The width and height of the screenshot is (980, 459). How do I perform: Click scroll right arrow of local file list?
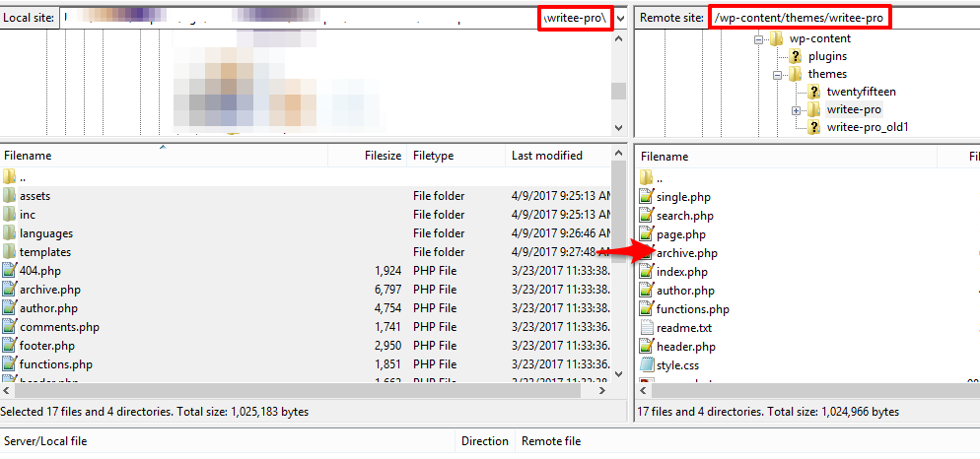point(602,390)
